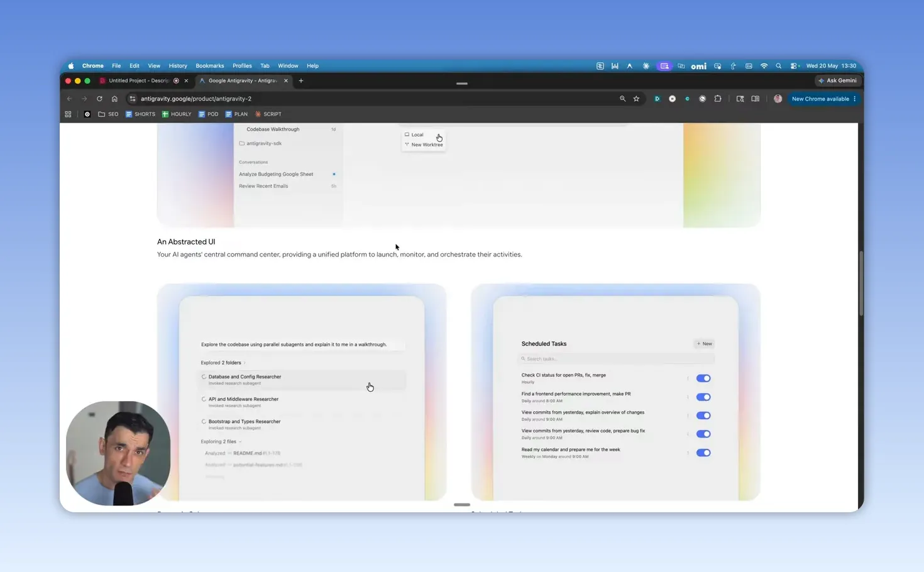Screen dimensions: 924x572
Task: Select the New Worktree option
Action: [x=424, y=145]
